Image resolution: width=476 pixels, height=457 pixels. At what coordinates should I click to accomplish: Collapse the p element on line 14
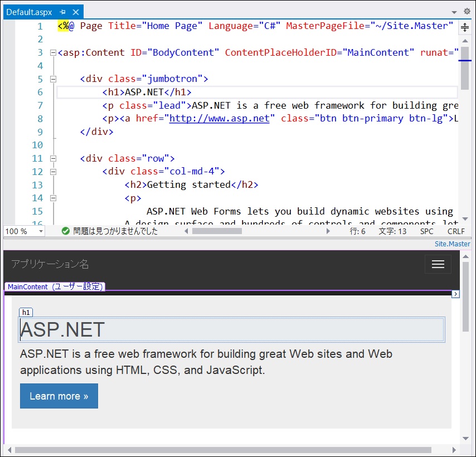pos(53,198)
